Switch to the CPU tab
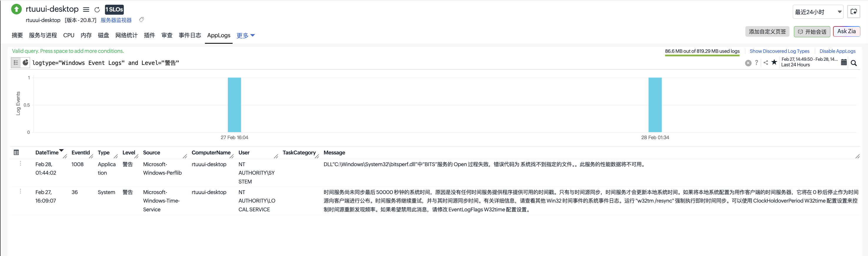Image resolution: width=868 pixels, height=256 pixels. click(x=69, y=35)
